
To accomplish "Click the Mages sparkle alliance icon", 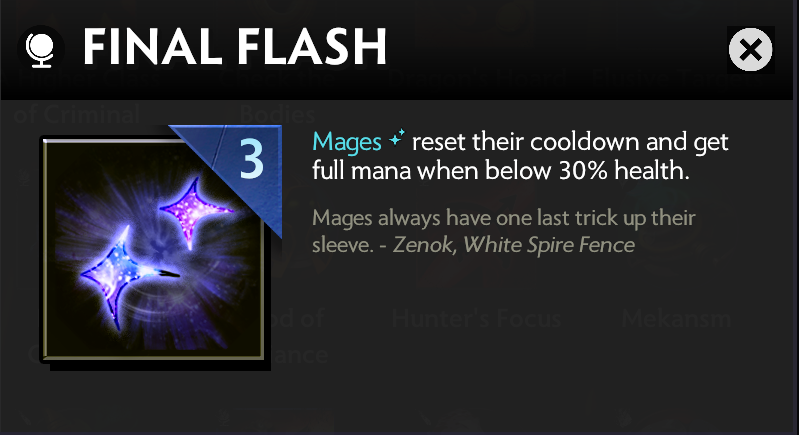I will [x=396, y=138].
